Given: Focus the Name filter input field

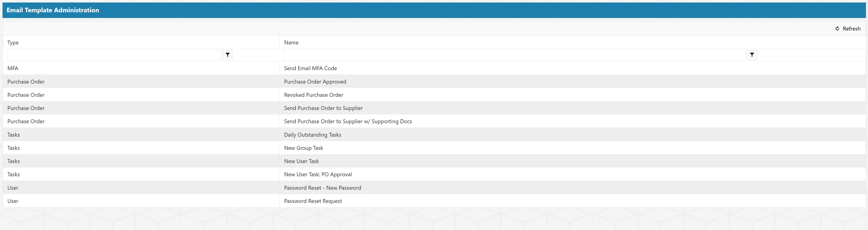Looking at the screenshot, I should pos(514,55).
